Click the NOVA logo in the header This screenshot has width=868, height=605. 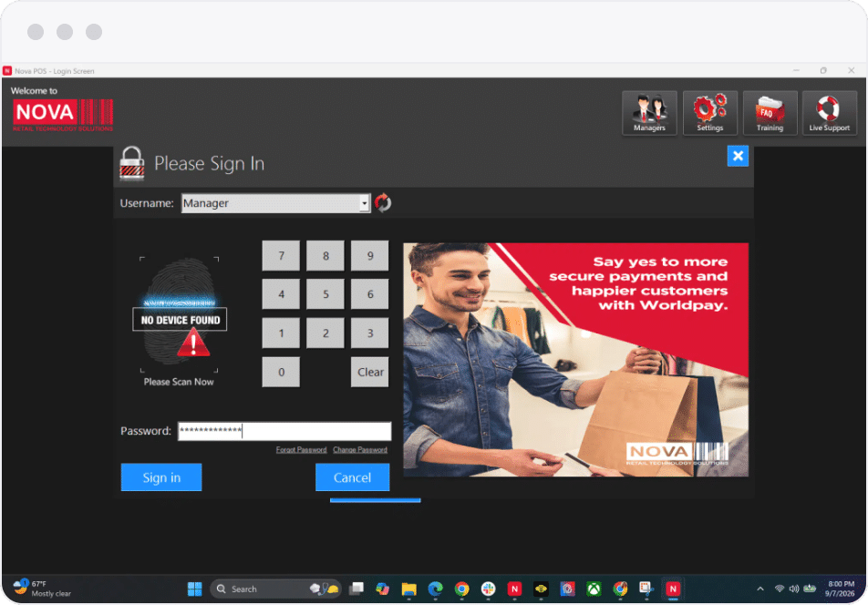pos(63,115)
